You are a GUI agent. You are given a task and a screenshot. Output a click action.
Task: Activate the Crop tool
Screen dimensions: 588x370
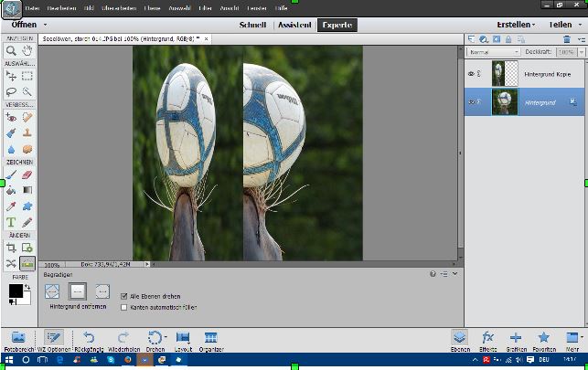tap(11, 248)
